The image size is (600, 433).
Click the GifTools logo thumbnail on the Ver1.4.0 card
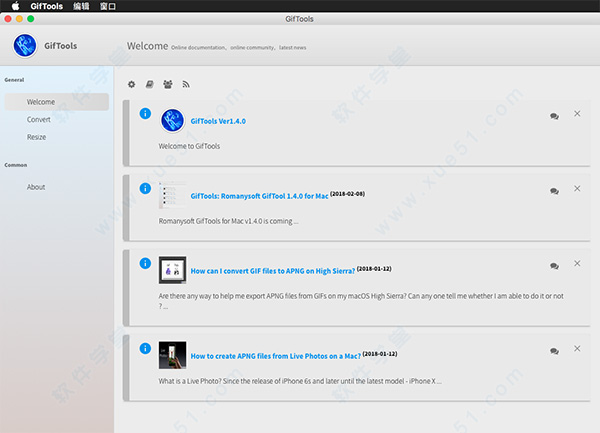coord(173,120)
